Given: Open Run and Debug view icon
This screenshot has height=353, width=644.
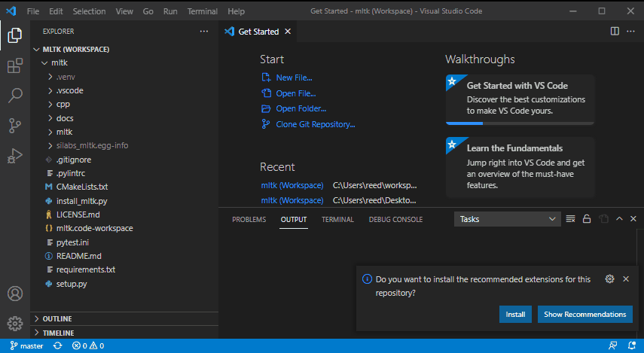Looking at the screenshot, I should (14, 155).
